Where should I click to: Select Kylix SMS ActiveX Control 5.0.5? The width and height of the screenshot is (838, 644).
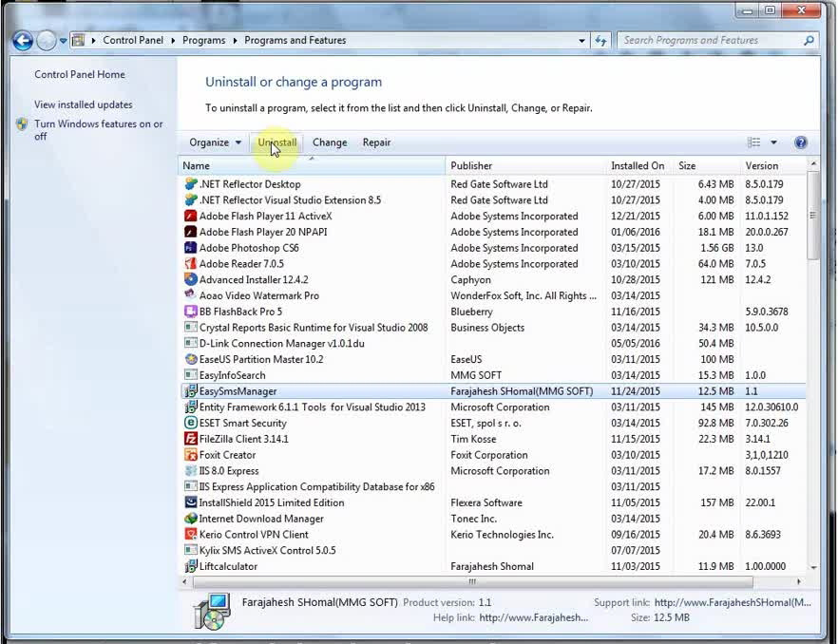click(x=267, y=551)
